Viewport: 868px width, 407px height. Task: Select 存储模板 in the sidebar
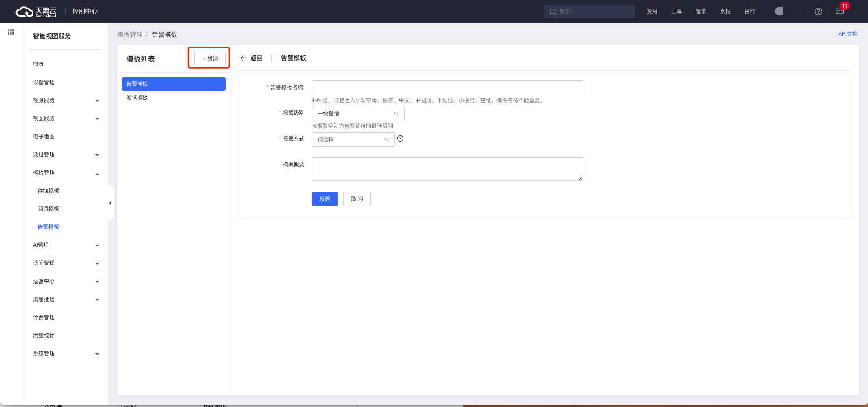pyautogui.click(x=48, y=191)
